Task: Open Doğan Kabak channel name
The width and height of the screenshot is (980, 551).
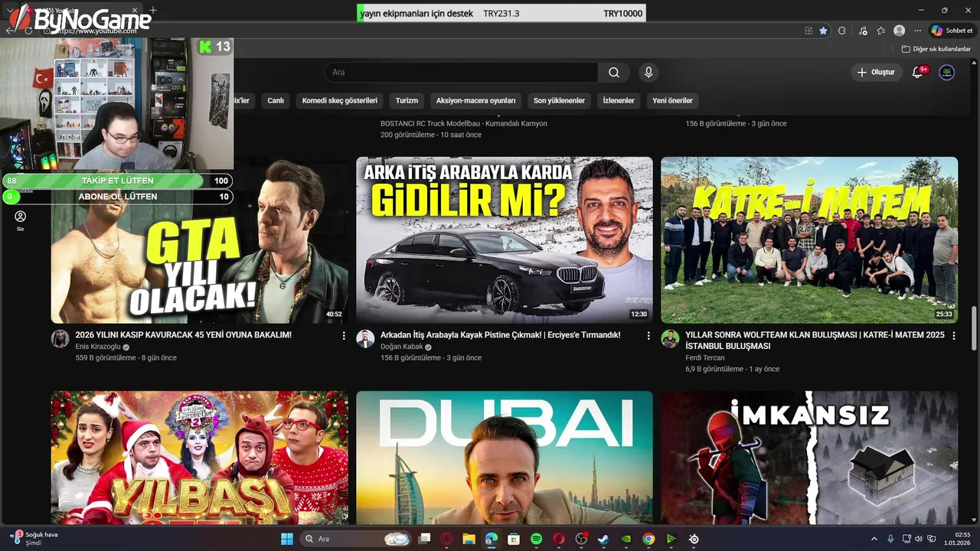Action: (x=402, y=347)
